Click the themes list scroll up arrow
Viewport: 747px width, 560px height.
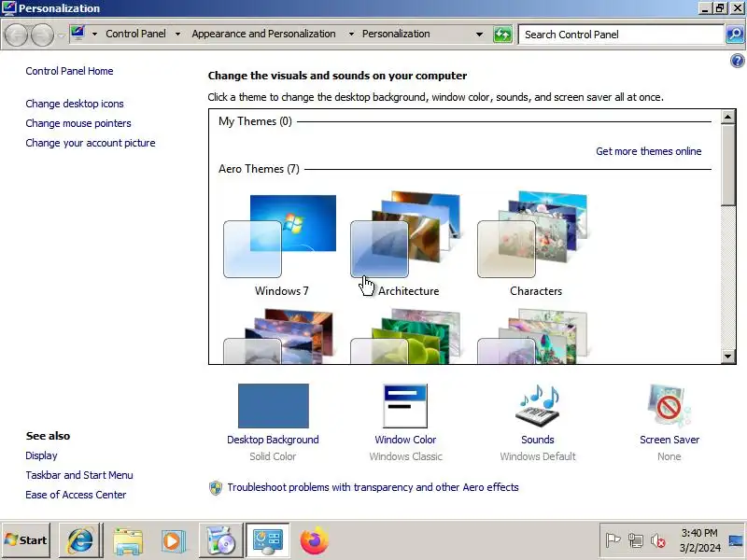(x=728, y=117)
